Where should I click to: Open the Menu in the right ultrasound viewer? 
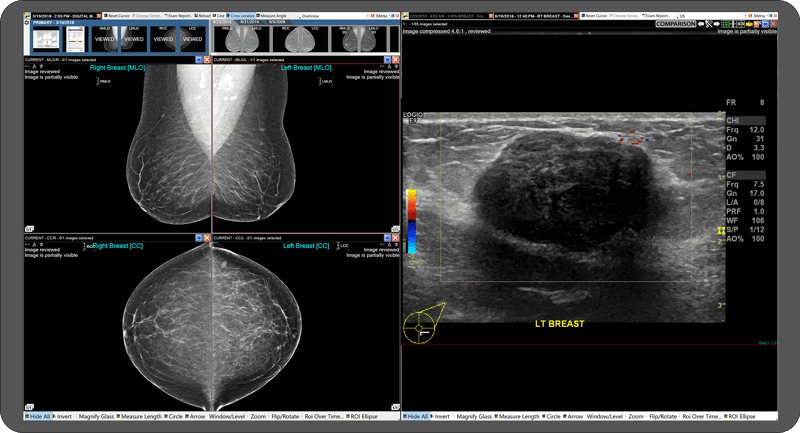click(759, 16)
